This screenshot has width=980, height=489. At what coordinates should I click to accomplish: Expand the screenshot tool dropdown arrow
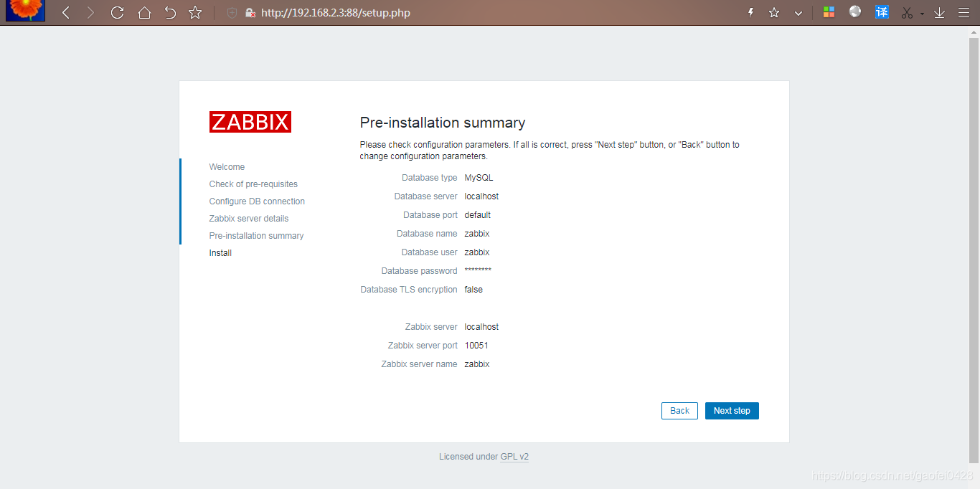tap(922, 14)
